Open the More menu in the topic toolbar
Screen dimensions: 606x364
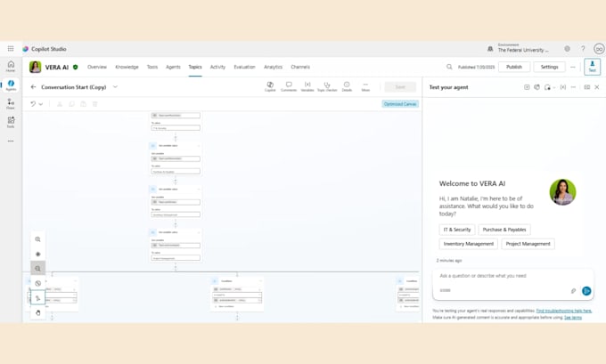click(365, 86)
